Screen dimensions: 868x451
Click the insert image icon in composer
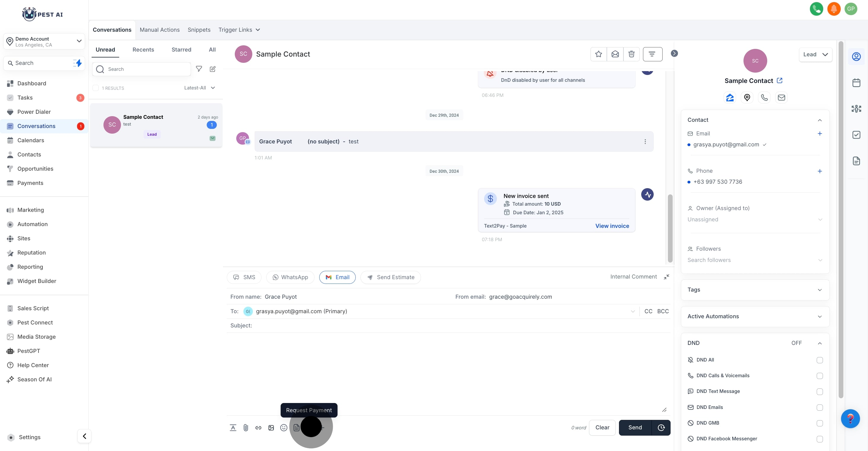click(x=271, y=427)
